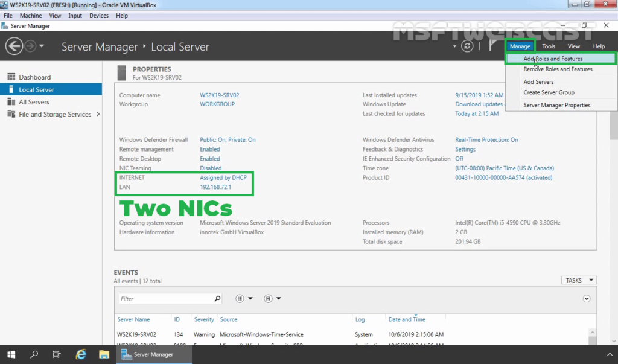Sort events by ID column
The height and width of the screenshot is (364, 618).
[x=177, y=319]
